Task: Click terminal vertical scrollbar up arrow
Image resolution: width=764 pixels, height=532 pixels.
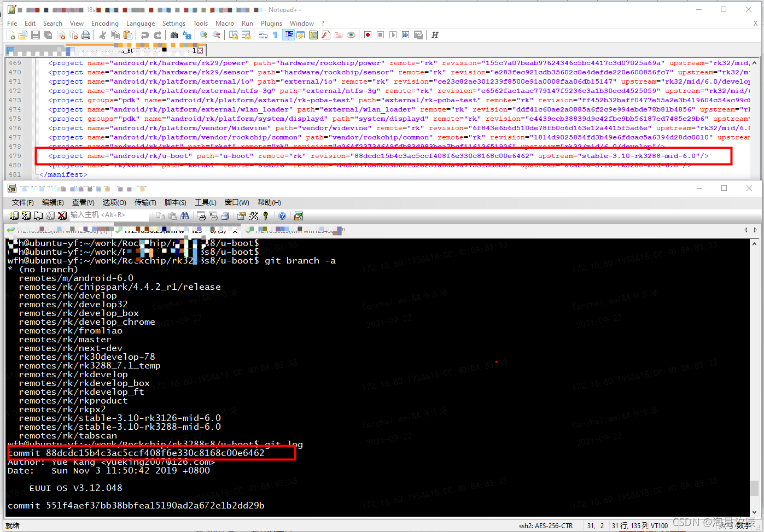Action: tap(755, 243)
